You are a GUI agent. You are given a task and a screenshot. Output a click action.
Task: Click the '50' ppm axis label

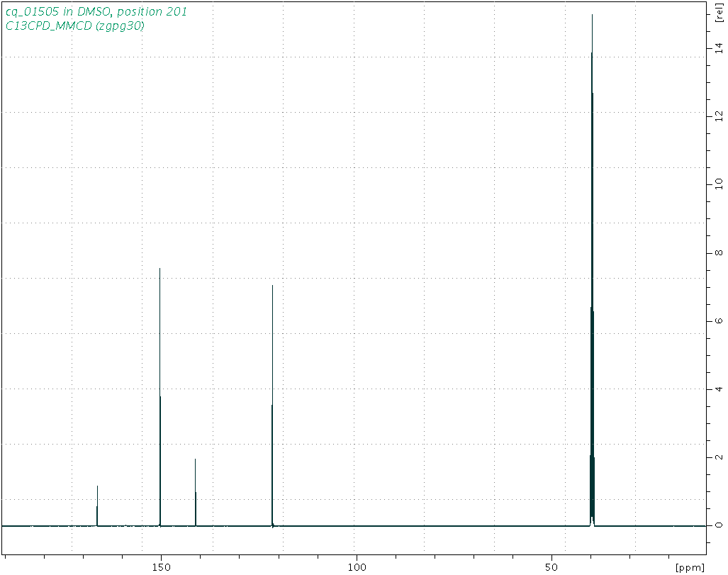[551, 567]
